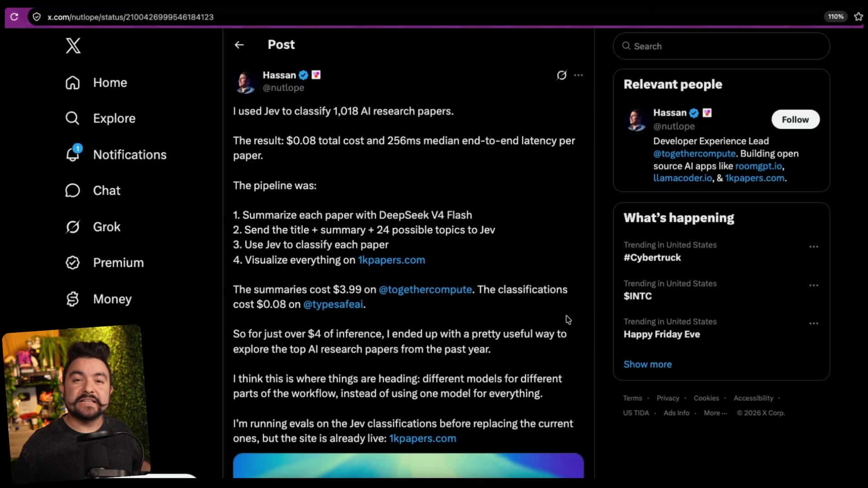Screen dimensions: 868x488
Task: Click into the Search field
Action: tap(721, 46)
